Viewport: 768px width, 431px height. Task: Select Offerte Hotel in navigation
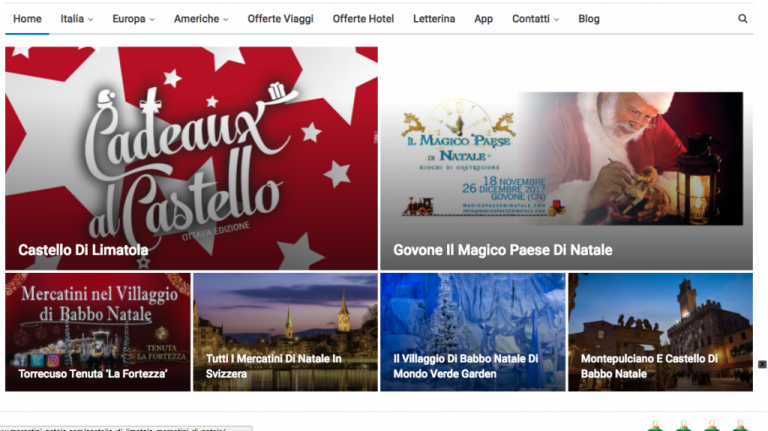(363, 19)
